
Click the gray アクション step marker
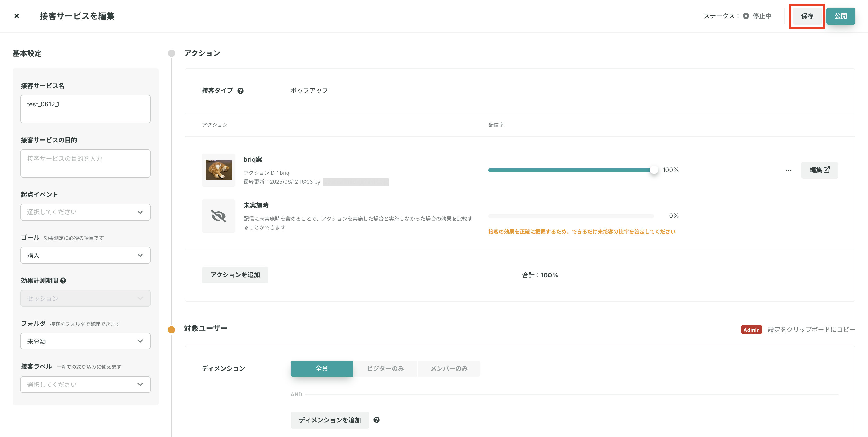[x=172, y=53]
